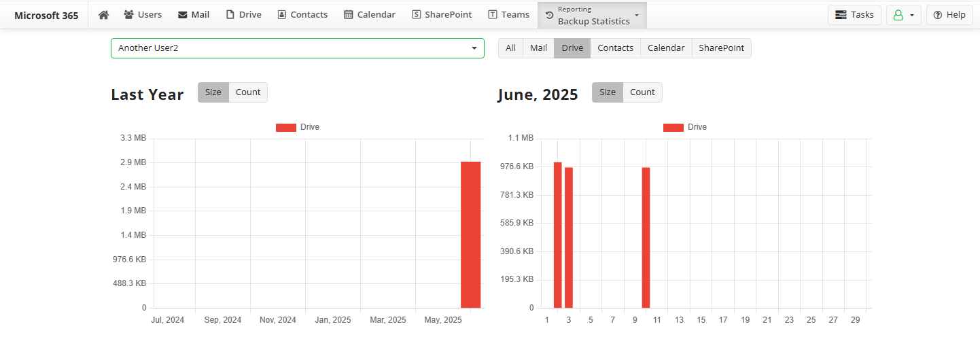Open the Mail section
This screenshot has height=337, width=980.
click(x=194, y=14)
